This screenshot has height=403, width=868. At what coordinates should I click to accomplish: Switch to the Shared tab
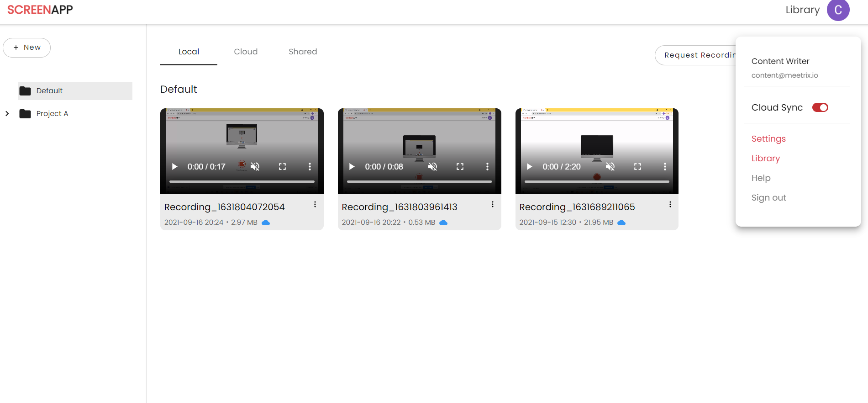click(303, 52)
